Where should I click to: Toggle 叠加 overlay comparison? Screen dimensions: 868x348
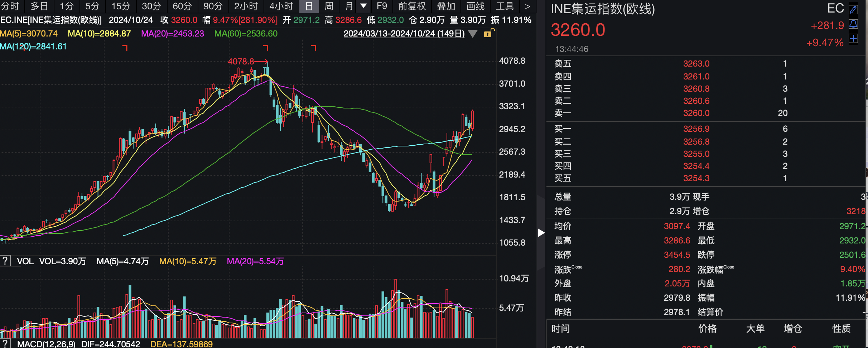tap(446, 6)
